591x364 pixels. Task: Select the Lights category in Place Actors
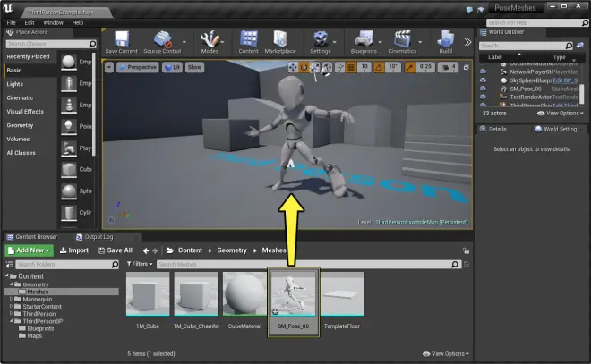click(15, 84)
